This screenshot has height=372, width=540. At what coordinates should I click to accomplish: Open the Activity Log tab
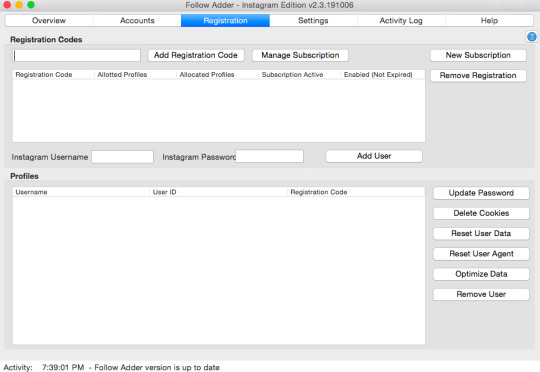point(401,21)
